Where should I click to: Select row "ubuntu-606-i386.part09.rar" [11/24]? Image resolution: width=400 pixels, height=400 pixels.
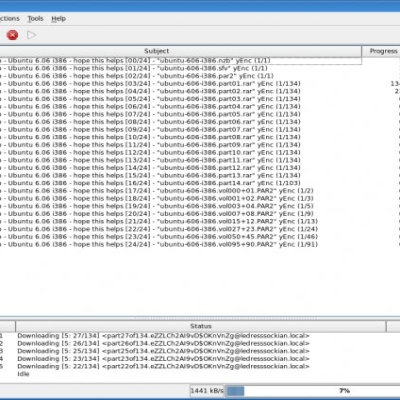[200, 145]
